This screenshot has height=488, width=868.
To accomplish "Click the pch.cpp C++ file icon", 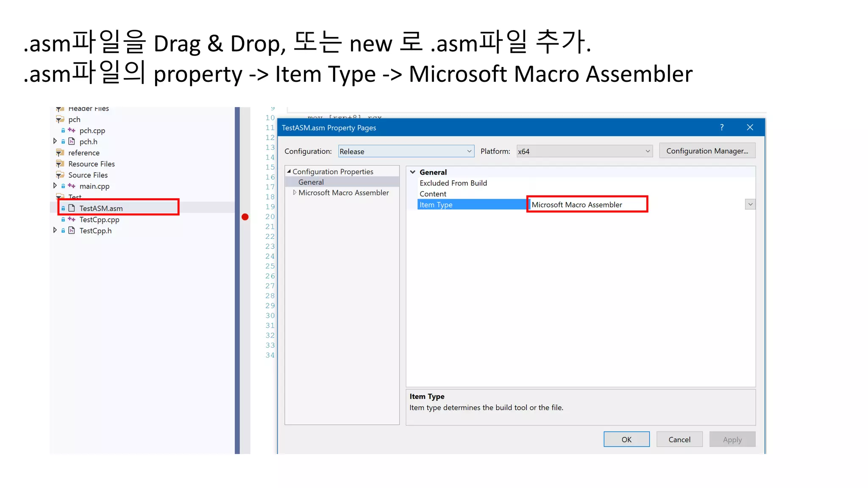I will (72, 130).
